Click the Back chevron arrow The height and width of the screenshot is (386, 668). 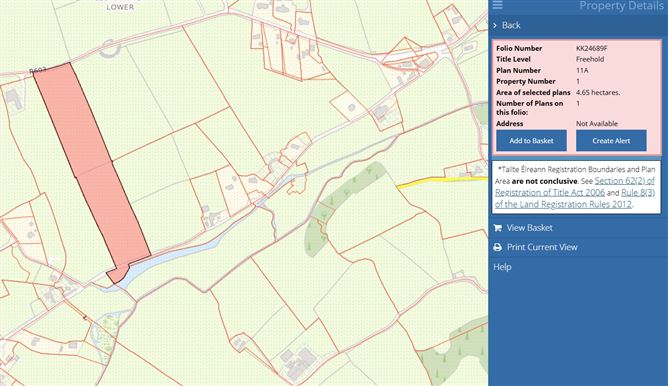tap(495, 26)
